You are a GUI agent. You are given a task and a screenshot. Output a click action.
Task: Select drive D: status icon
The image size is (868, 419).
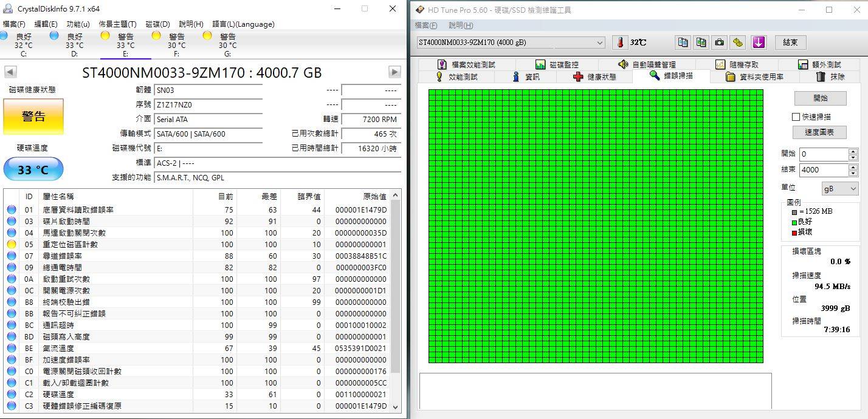[x=55, y=36]
